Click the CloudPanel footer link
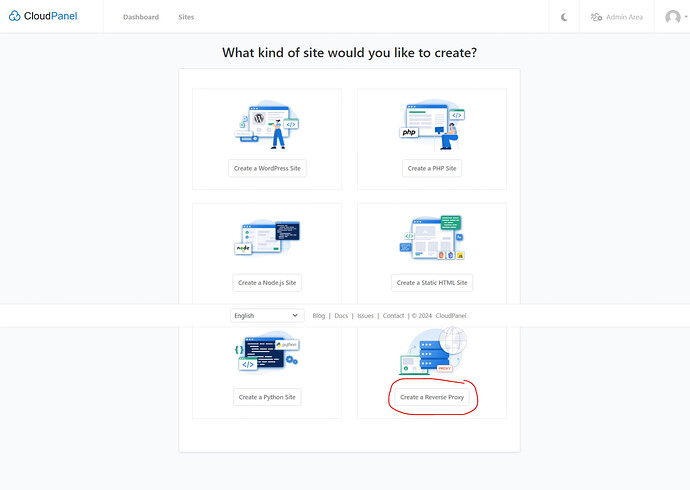 click(x=451, y=316)
